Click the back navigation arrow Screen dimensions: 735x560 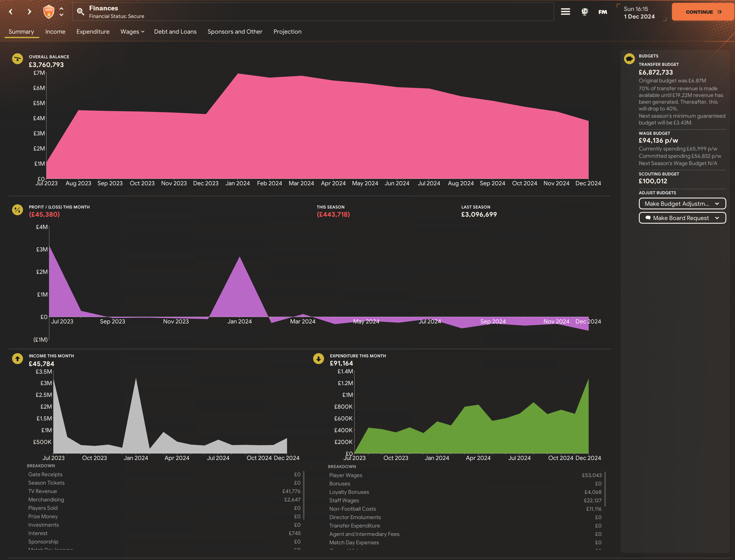pyautogui.click(x=11, y=12)
